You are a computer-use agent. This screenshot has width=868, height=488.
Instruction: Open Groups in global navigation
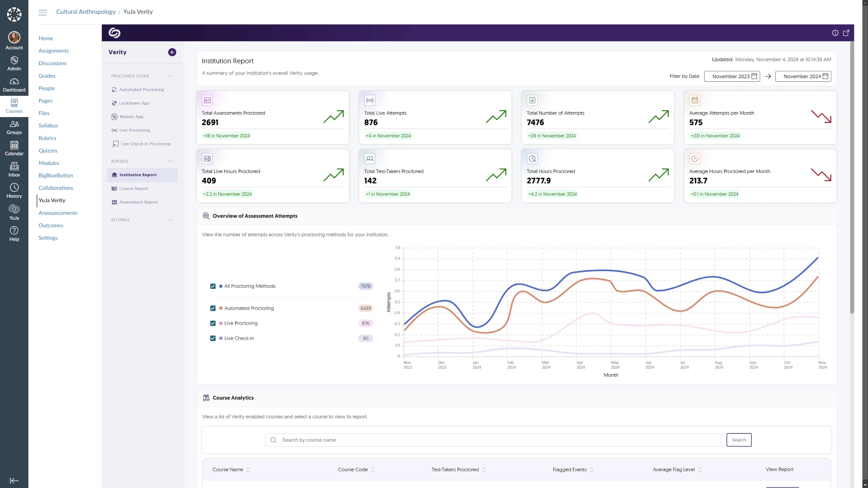pyautogui.click(x=14, y=128)
